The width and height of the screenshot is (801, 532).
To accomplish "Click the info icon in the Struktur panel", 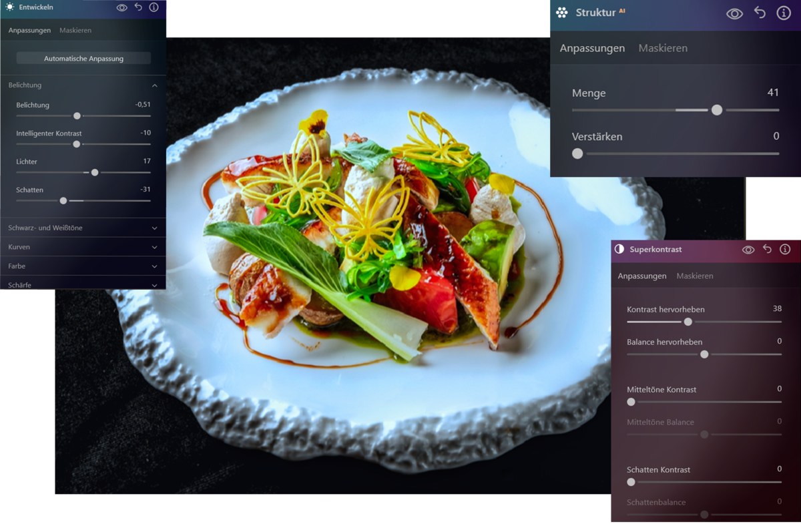I will click(x=783, y=13).
